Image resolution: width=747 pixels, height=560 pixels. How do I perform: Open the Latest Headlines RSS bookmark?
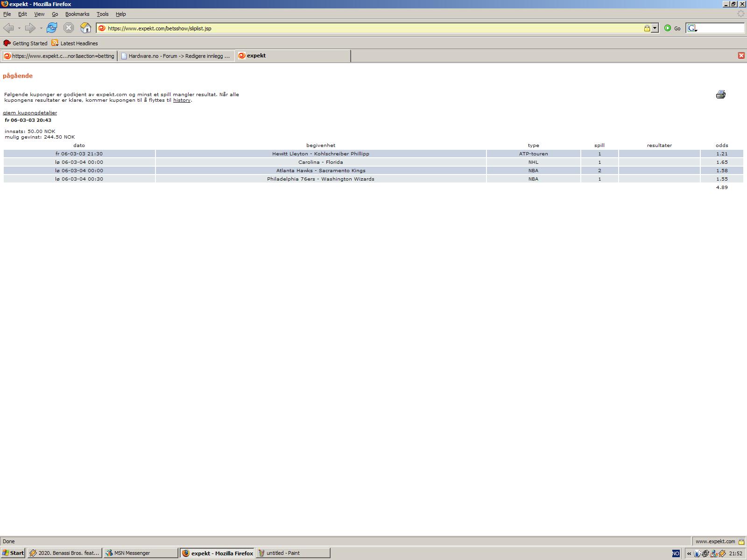coord(75,43)
